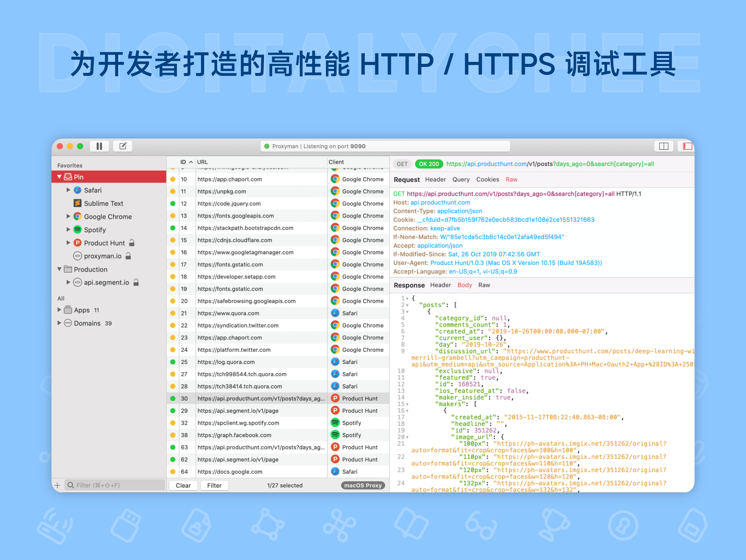Expand the api.segment.io tree item
The height and width of the screenshot is (560, 746).
[68, 282]
